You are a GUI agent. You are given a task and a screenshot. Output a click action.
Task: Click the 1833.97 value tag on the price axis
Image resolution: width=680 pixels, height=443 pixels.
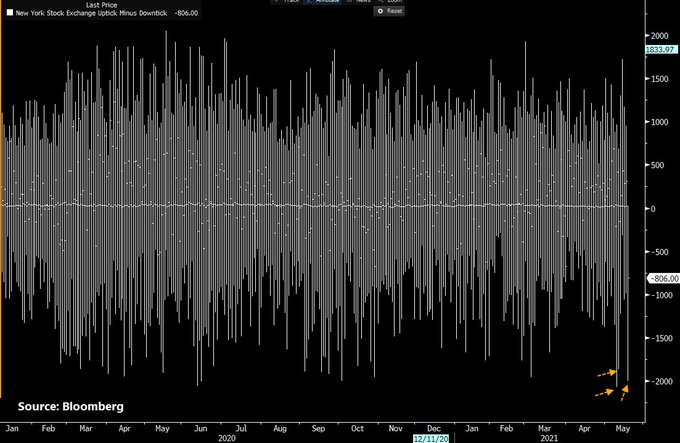(661, 49)
